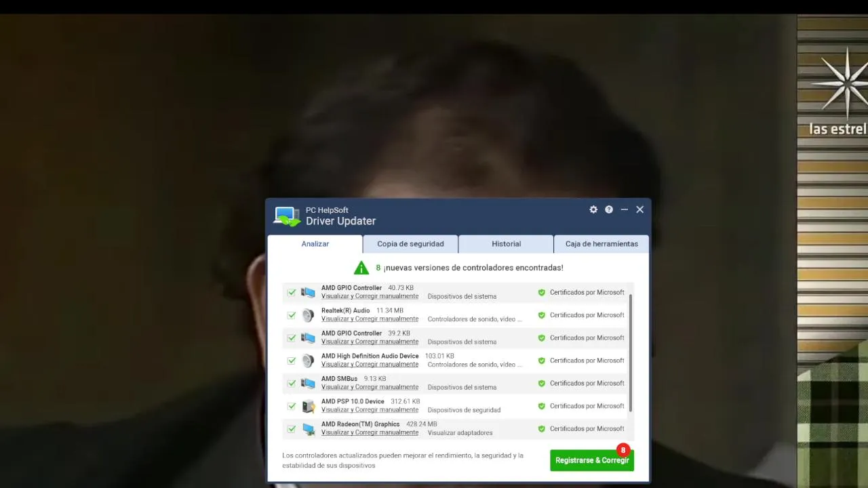Image resolution: width=868 pixels, height=488 pixels.
Task: Click the green shield icon for AMD GPIO Controller 40.73 KB
Action: [542, 293]
